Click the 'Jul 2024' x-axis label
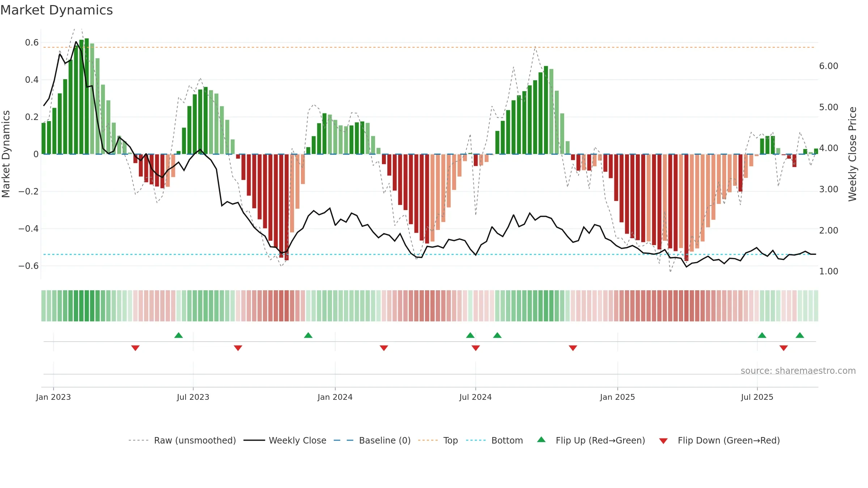 coord(476,397)
